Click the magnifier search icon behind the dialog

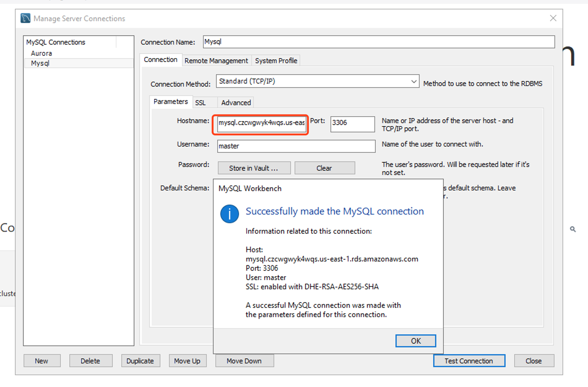(573, 229)
